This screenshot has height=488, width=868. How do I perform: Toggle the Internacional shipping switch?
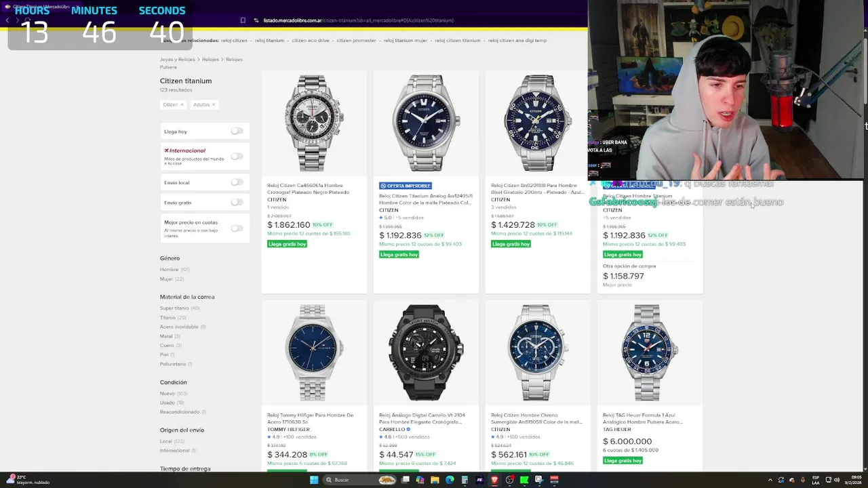[x=237, y=156]
